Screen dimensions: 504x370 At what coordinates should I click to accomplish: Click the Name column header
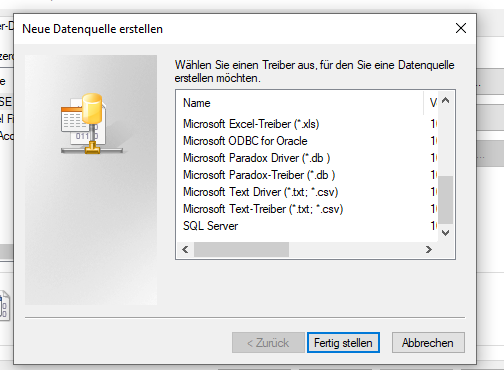coord(300,103)
